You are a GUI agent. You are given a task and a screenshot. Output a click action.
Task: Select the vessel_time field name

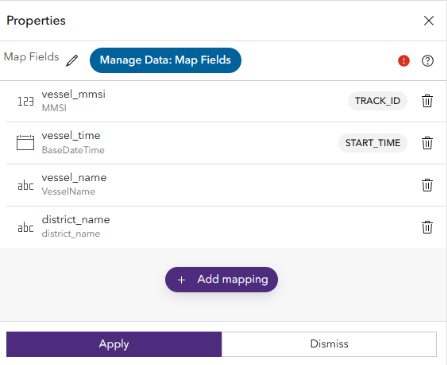click(x=71, y=136)
